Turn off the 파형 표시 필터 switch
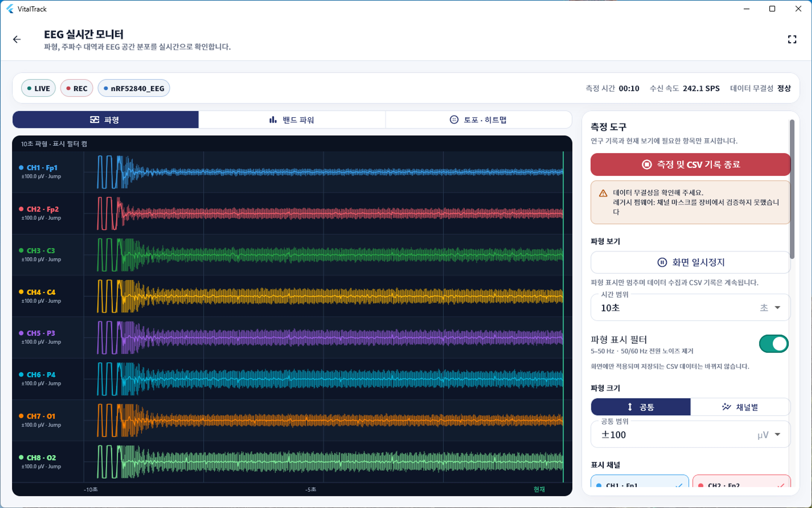Image resolution: width=812 pixels, height=508 pixels. click(773, 344)
